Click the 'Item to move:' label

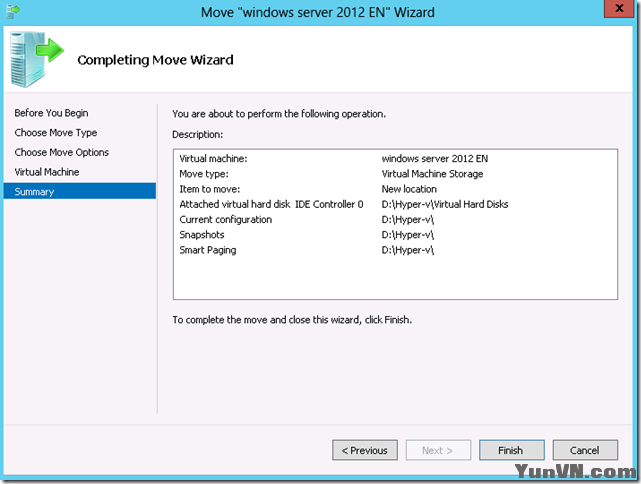tap(209, 189)
